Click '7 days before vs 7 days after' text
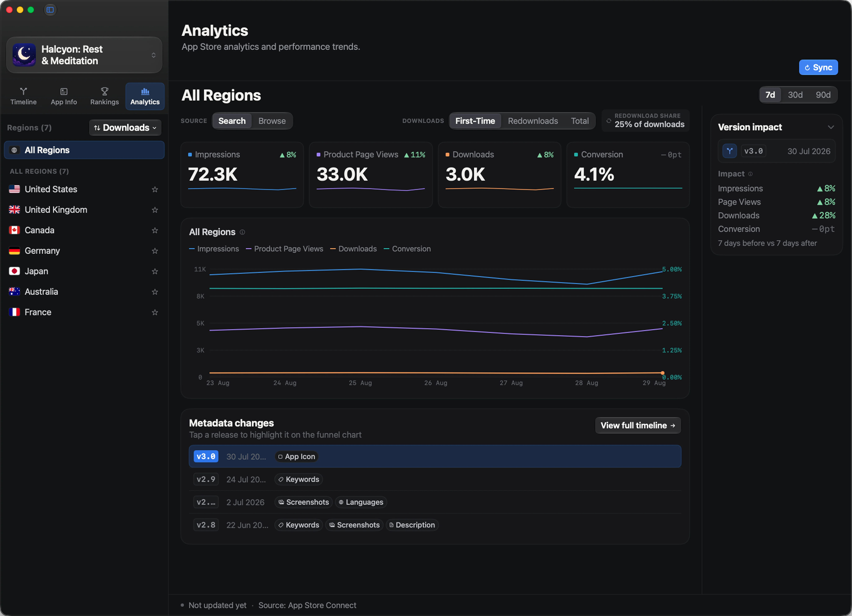This screenshot has height=616, width=852. pyautogui.click(x=767, y=243)
